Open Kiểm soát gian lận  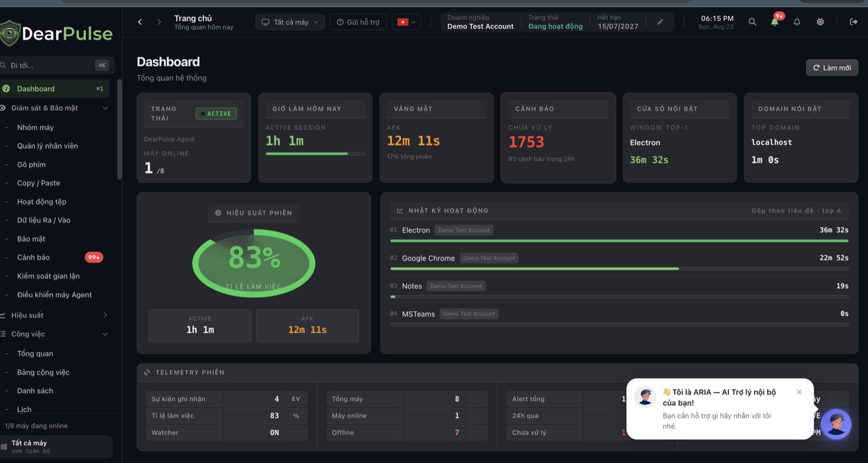[48, 276]
